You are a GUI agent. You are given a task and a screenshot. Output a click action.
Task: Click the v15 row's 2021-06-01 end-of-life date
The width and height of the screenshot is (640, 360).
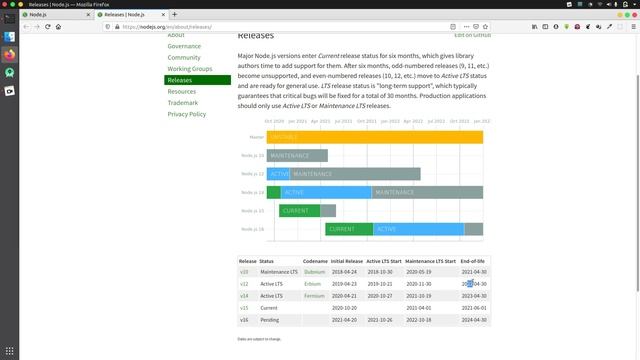click(474, 308)
